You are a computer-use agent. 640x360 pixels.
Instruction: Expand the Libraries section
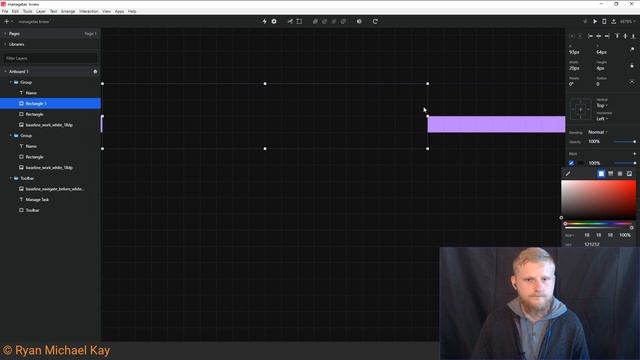pyautogui.click(x=5, y=44)
